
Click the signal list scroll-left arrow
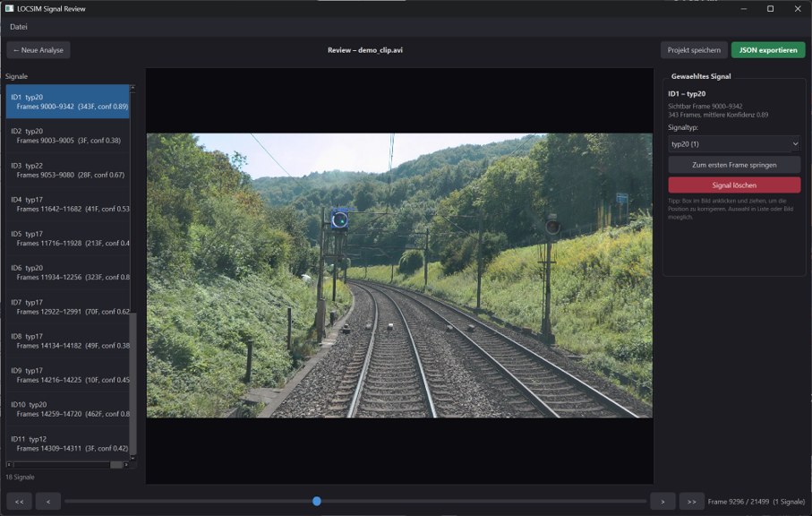9,465
